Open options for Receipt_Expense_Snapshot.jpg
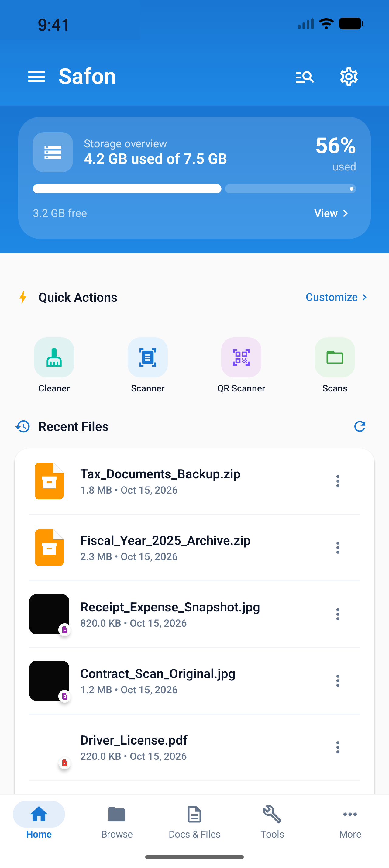389x868 pixels. (338, 614)
